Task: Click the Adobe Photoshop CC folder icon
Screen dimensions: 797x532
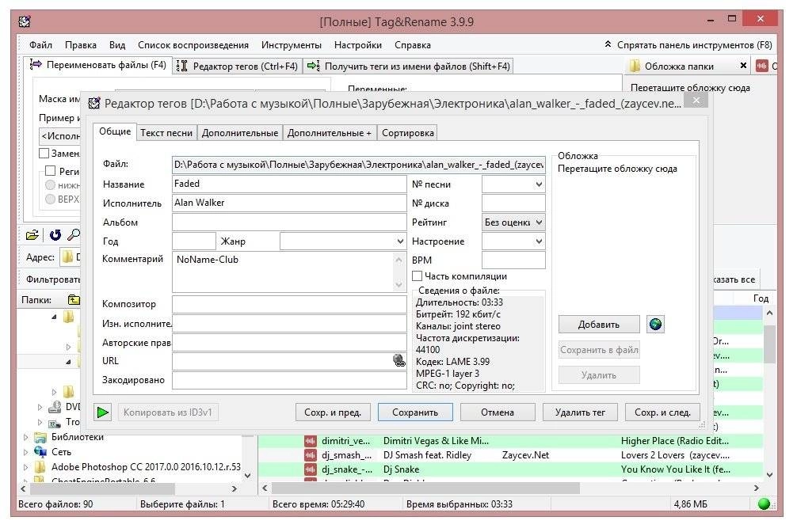Action: (x=40, y=466)
